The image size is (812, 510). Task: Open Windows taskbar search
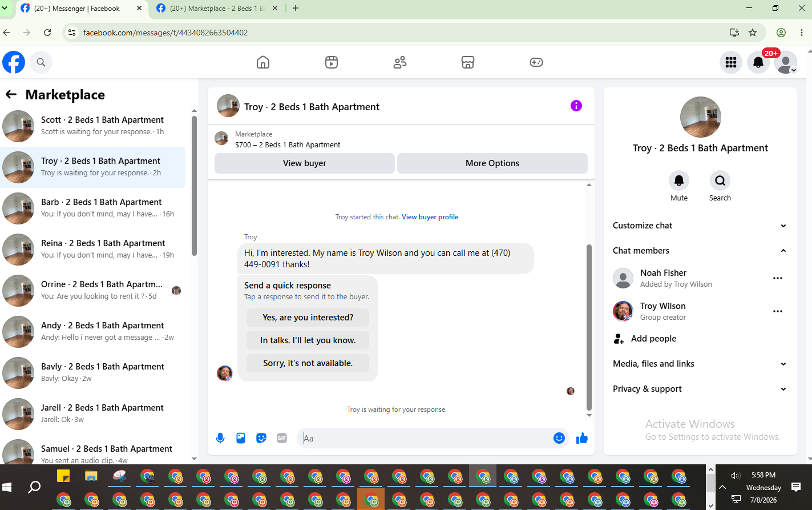34,487
